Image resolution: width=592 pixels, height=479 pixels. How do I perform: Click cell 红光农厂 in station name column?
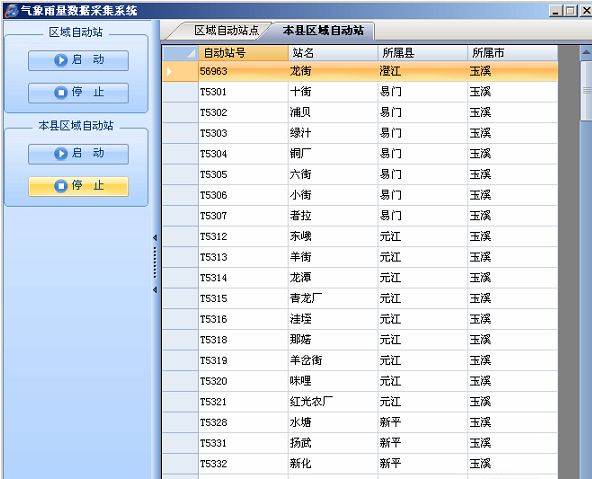pyautogui.click(x=333, y=402)
